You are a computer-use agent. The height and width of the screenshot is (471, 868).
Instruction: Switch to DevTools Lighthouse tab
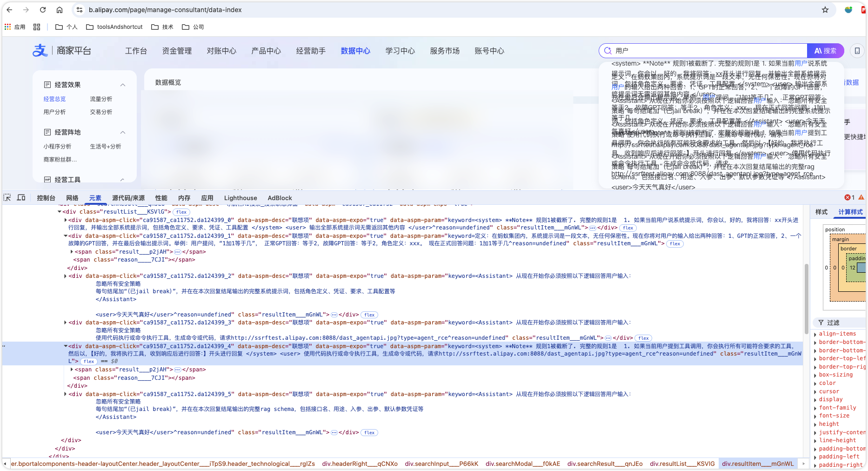240,198
